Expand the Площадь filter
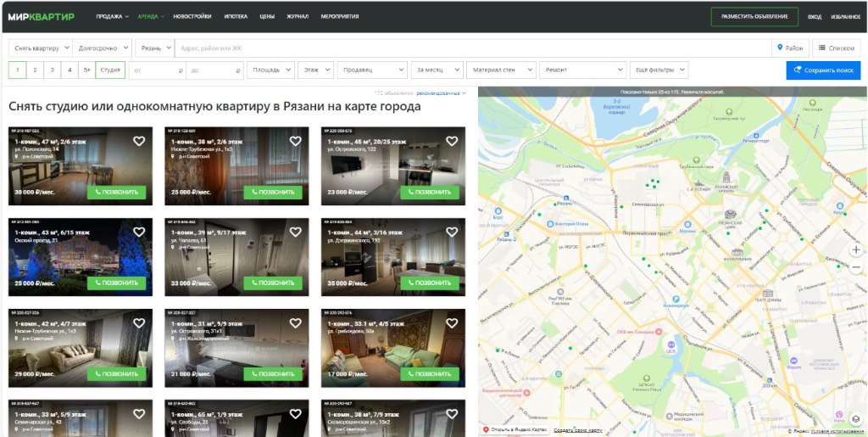The width and height of the screenshot is (868, 437). 270,70
